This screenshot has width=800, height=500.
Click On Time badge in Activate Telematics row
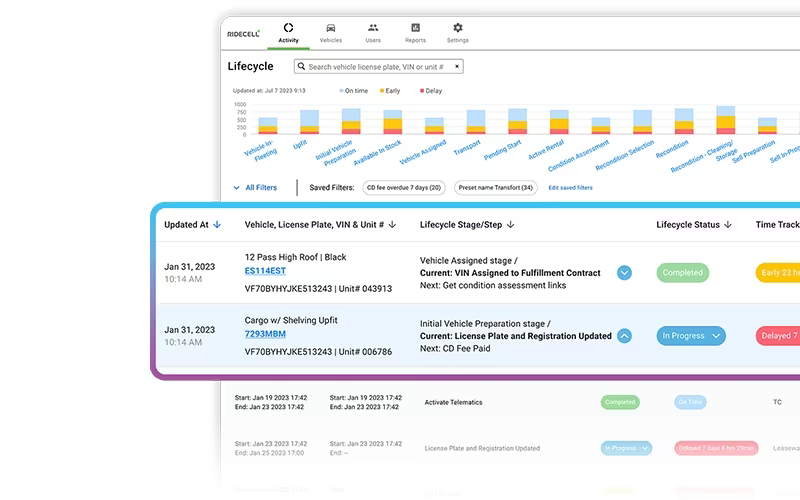pyautogui.click(x=690, y=402)
